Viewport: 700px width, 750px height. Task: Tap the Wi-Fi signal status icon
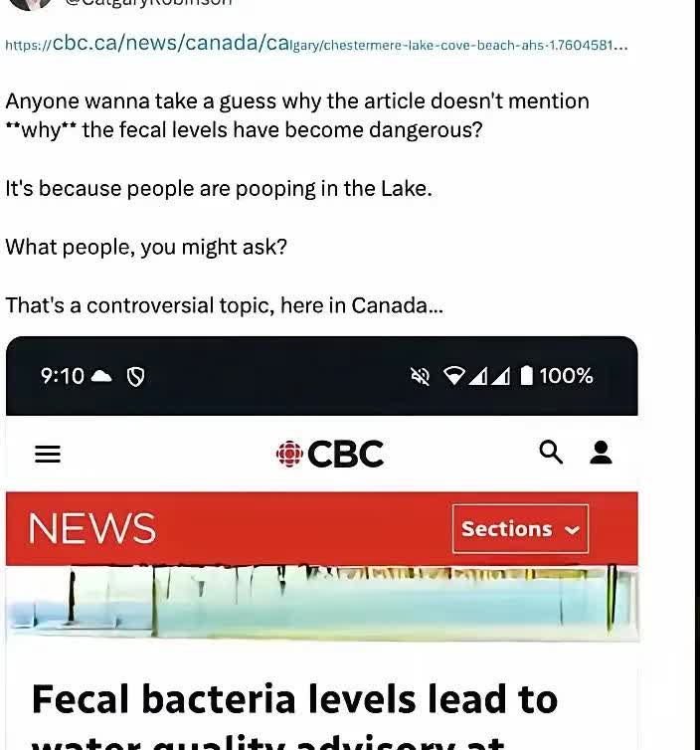(x=453, y=376)
